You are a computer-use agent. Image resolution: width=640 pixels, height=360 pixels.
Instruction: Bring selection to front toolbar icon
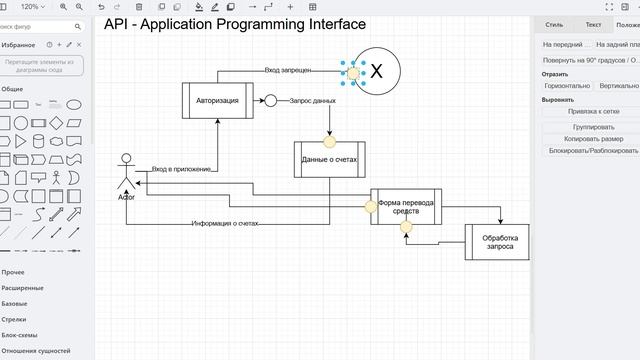coord(162,7)
